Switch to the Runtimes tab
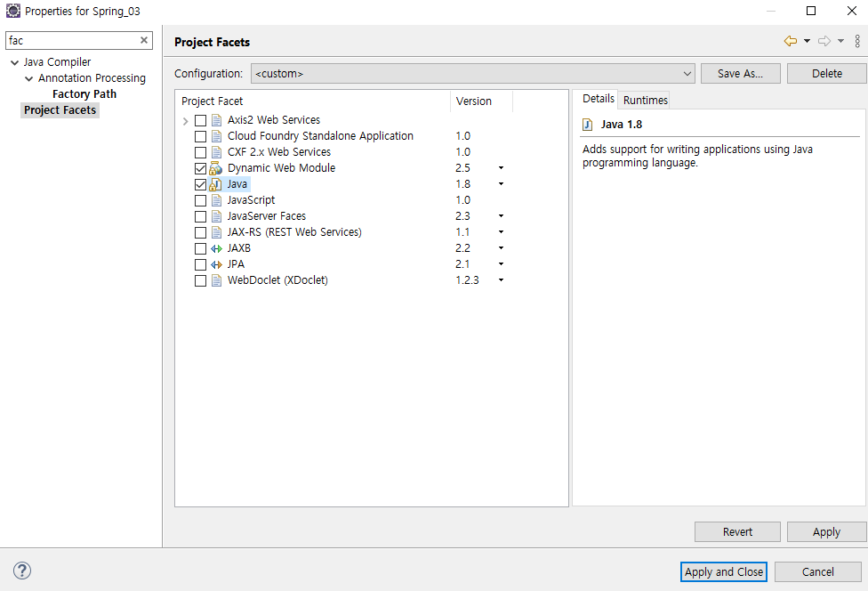Viewport: 868px width, 591px height. (x=645, y=100)
